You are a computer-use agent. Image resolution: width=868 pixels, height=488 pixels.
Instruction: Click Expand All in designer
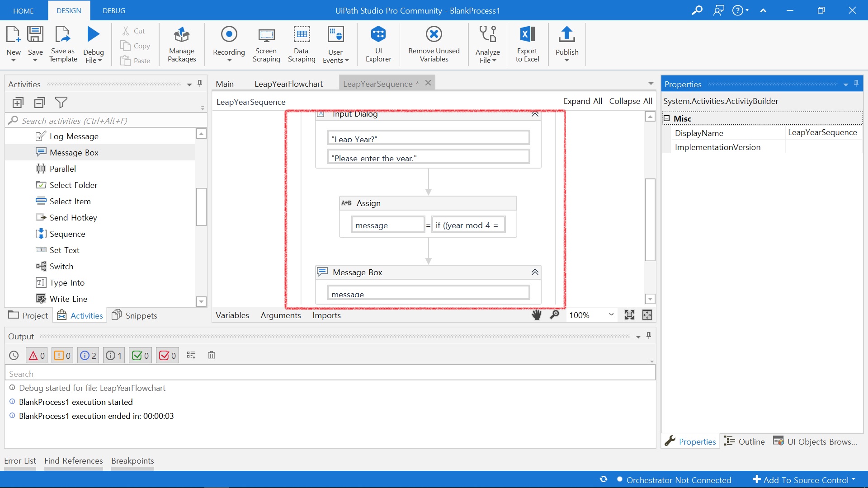pos(582,101)
